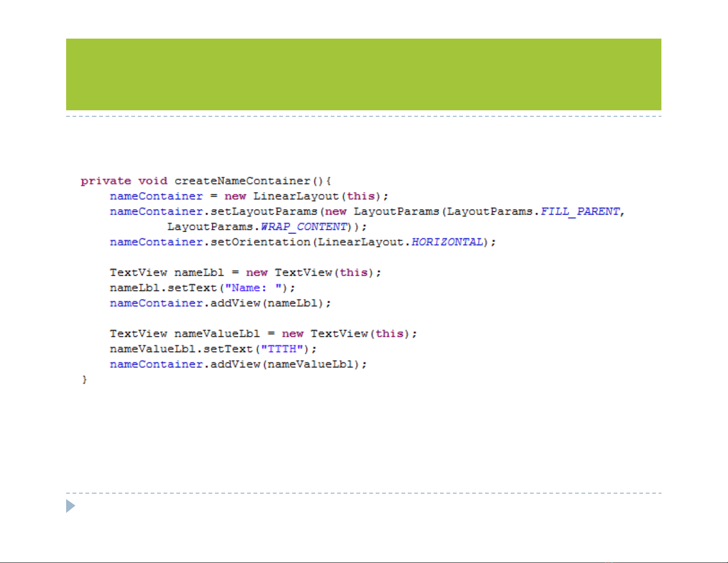Click the addView(nameLbl) call
Screen dimensions: 728x563
coord(270,303)
